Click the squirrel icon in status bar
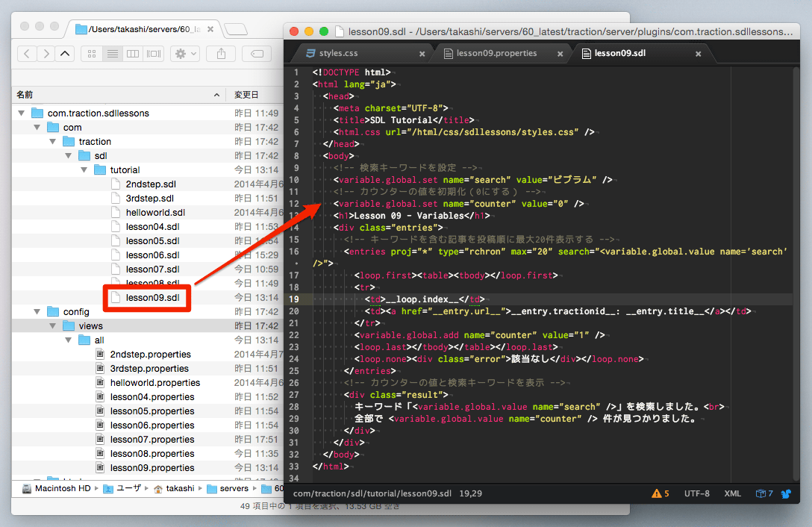The width and height of the screenshot is (812, 527). pyautogui.click(x=786, y=493)
